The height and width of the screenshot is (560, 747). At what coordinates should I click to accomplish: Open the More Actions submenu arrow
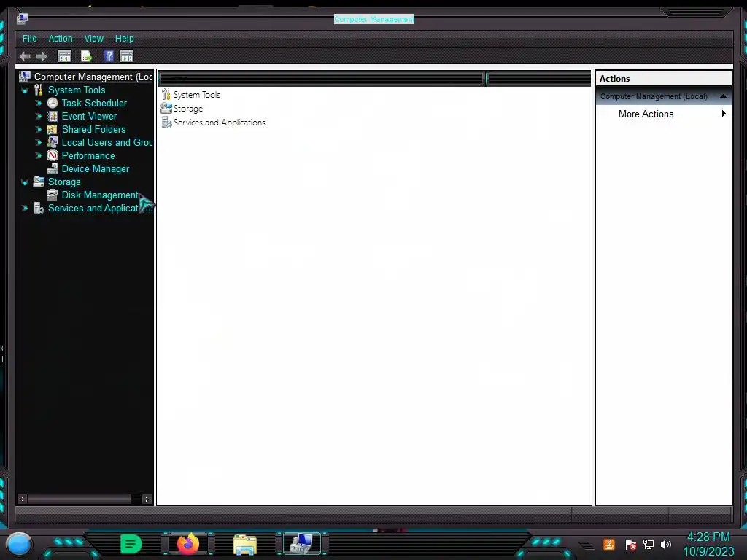pyautogui.click(x=724, y=113)
